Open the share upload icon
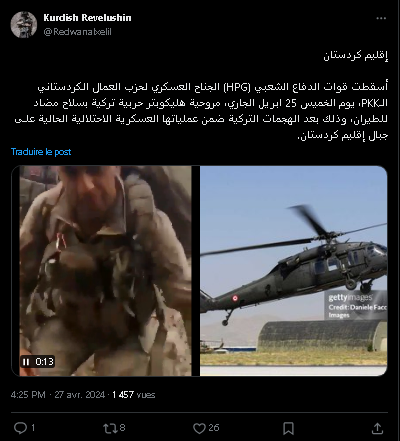This screenshot has width=400, height=441. (x=377, y=428)
